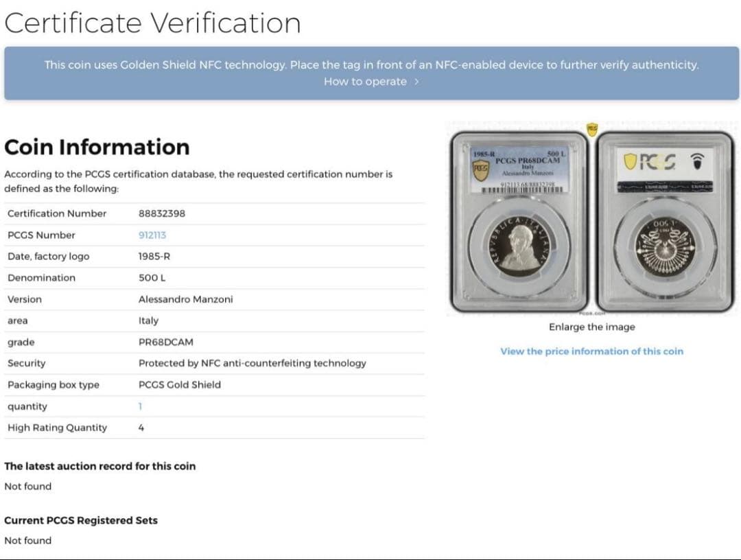Click the PR68DCAM grade value

click(x=165, y=342)
